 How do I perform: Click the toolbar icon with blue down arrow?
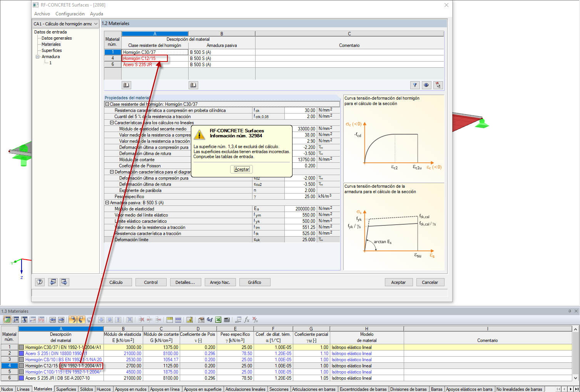[x=24, y=320]
